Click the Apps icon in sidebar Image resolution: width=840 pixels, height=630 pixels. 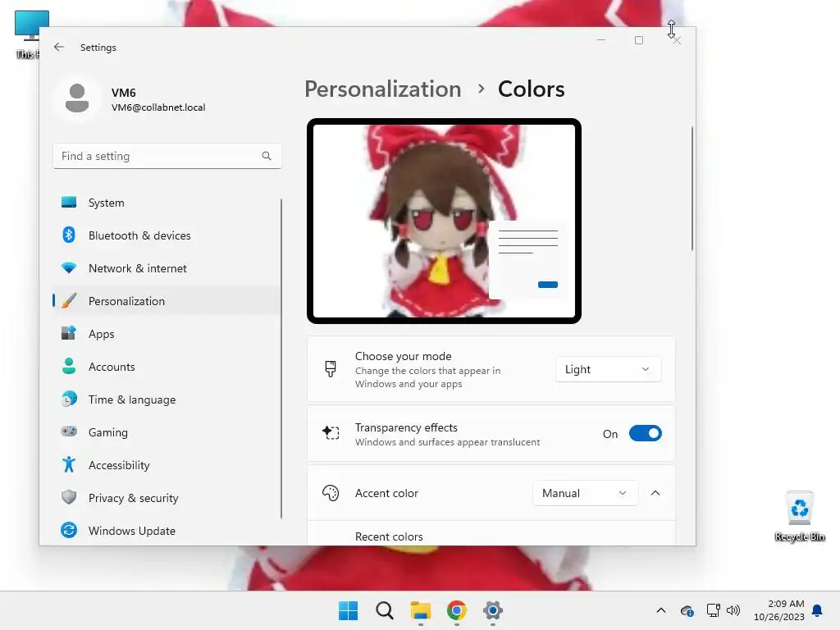(69, 333)
